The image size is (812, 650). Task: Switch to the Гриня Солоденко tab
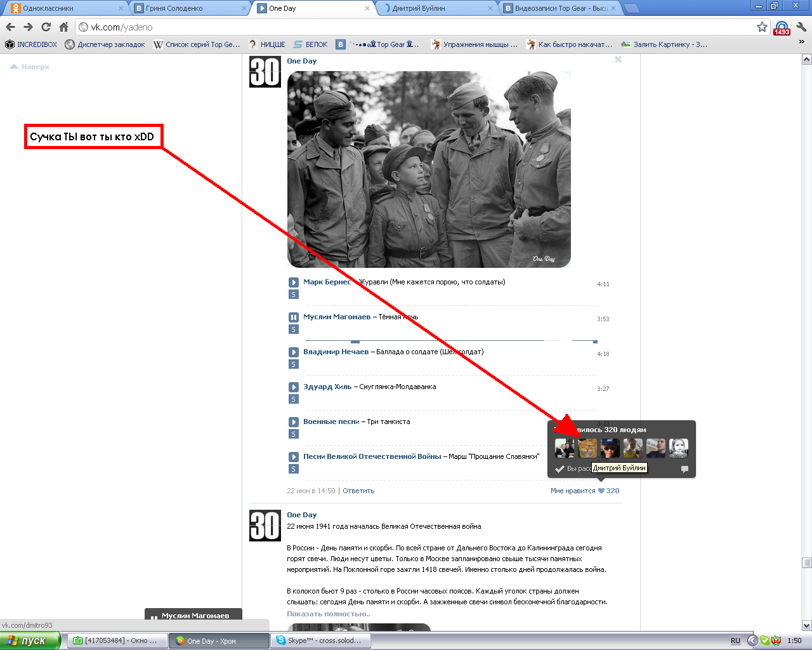189,8
